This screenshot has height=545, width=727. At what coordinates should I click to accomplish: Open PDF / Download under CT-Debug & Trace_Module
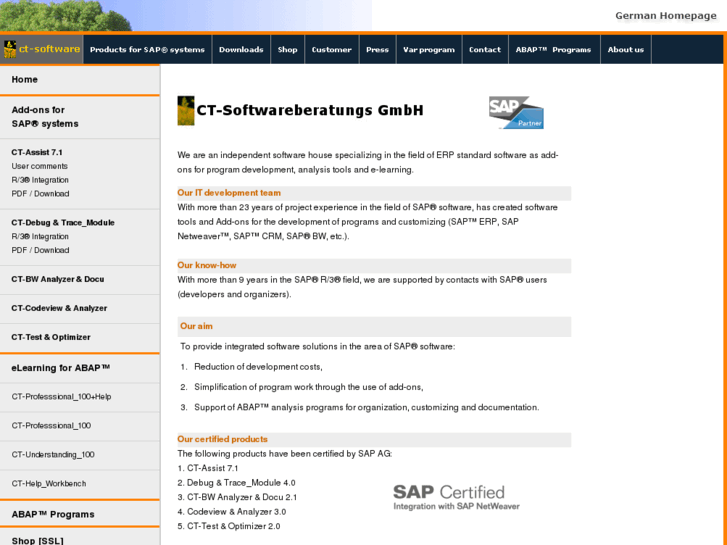40,250
